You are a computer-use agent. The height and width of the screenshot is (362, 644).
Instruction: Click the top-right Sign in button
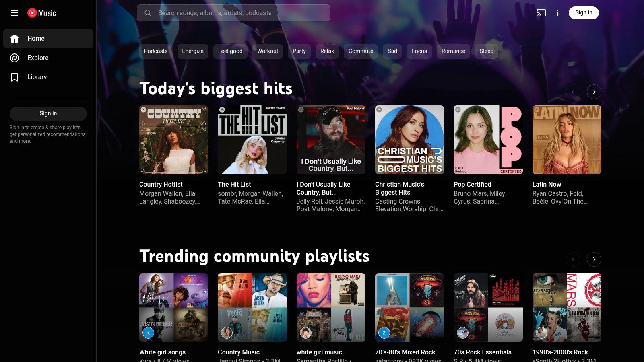pos(584,12)
